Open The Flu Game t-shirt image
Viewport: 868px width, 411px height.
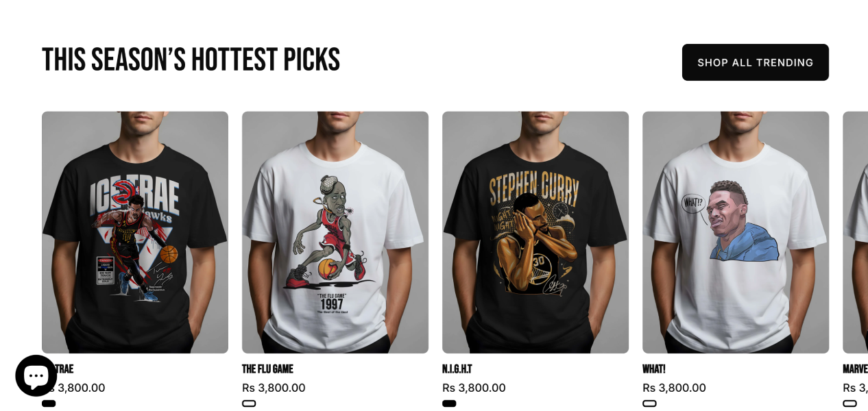point(335,232)
